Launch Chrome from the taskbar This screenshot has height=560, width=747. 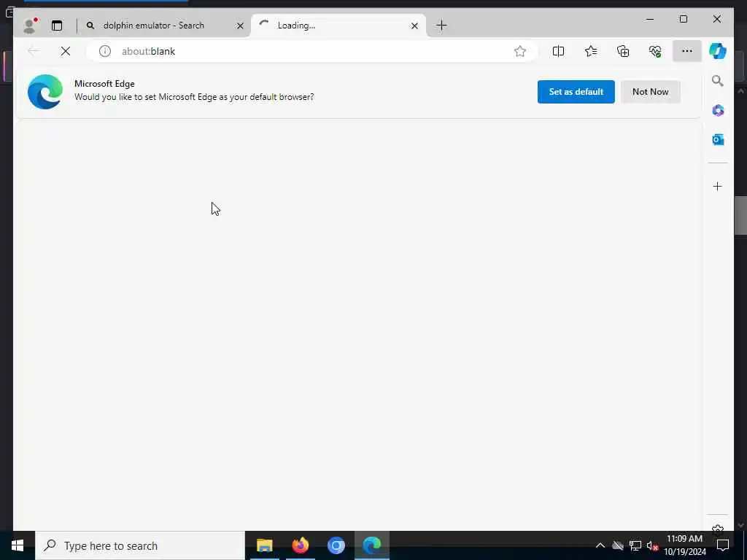click(336, 545)
